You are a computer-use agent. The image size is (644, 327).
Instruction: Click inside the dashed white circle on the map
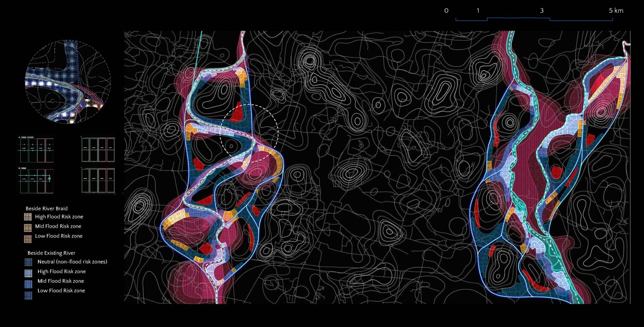[249, 133]
